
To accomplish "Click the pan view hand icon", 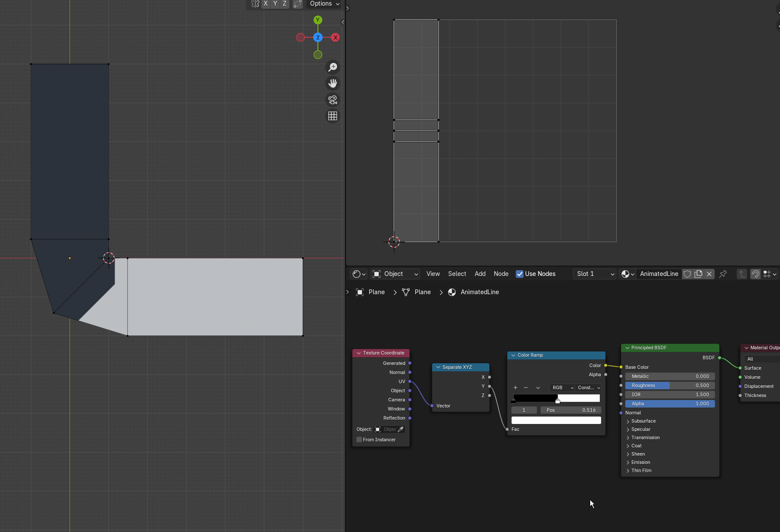I will pyautogui.click(x=333, y=83).
